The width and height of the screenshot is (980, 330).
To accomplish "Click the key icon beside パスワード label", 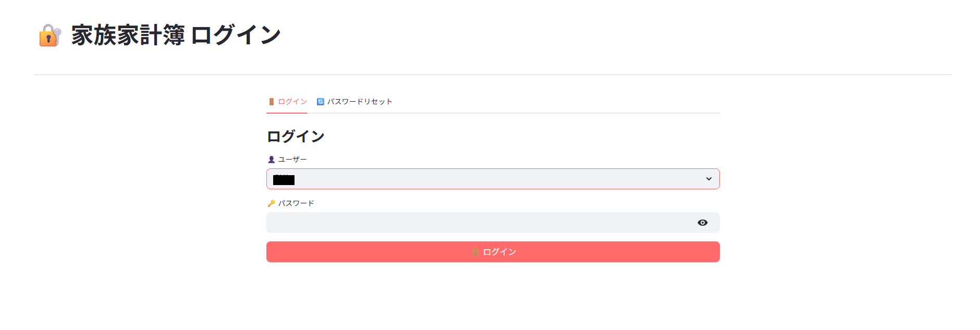I will (x=271, y=203).
